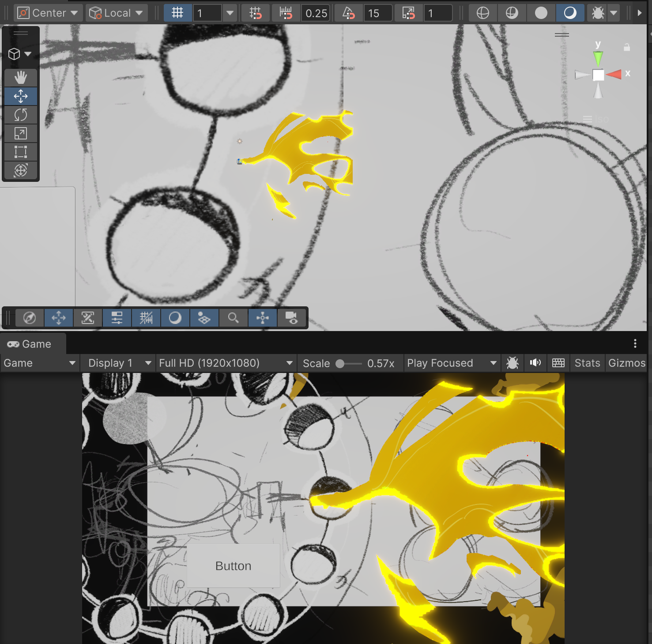Select the Scale tool
Image resolution: width=652 pixels, height=644 pixels.
coord(21,133)
